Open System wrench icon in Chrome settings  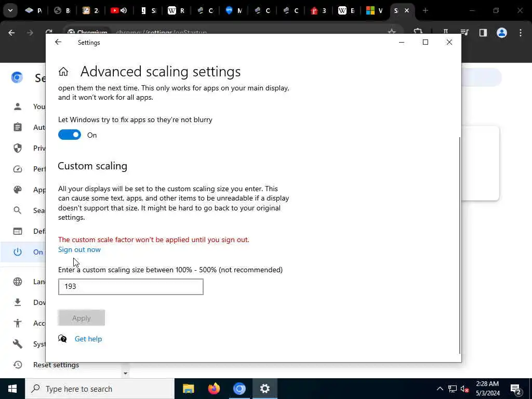pyautogui.click(x=18, y=344)
